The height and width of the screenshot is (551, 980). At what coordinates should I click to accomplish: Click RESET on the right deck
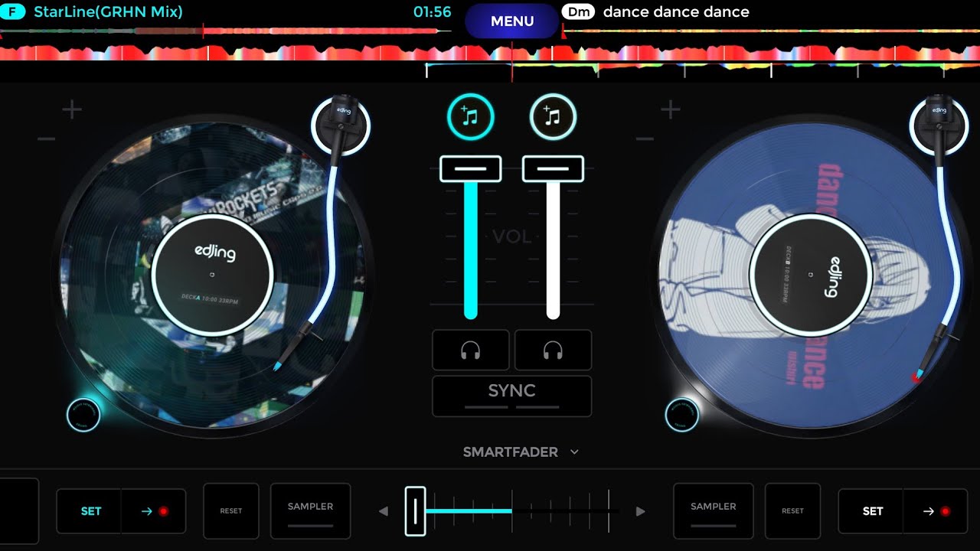click(792, 510)
